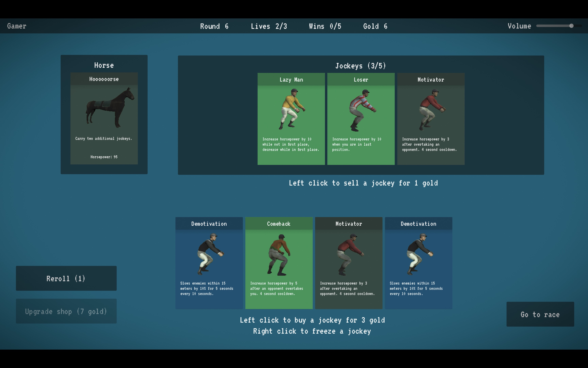
Task: Buy the Comeback jockey from shop
Action: [x=279, y=263]
